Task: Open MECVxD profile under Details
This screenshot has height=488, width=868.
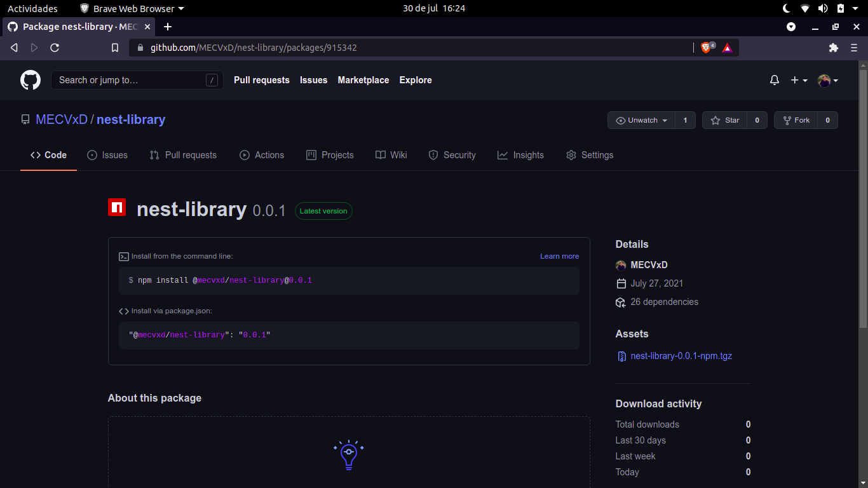Action: (x=649, y=265)
